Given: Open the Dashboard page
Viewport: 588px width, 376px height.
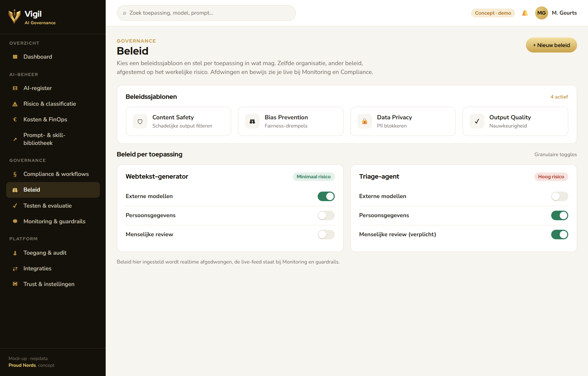Looking at the screenshot, I should point(53,57).
